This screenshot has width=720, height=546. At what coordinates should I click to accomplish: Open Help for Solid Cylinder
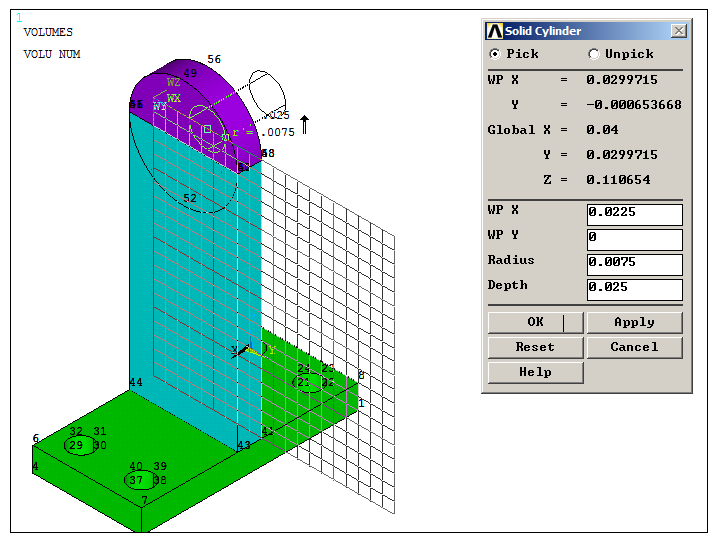[x=535, y=372]
